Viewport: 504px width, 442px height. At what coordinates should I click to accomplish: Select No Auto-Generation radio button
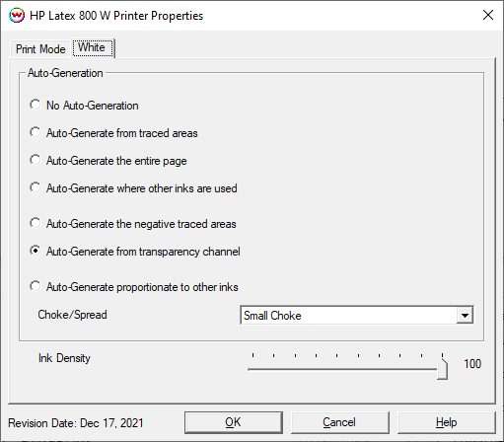point(36,105)
